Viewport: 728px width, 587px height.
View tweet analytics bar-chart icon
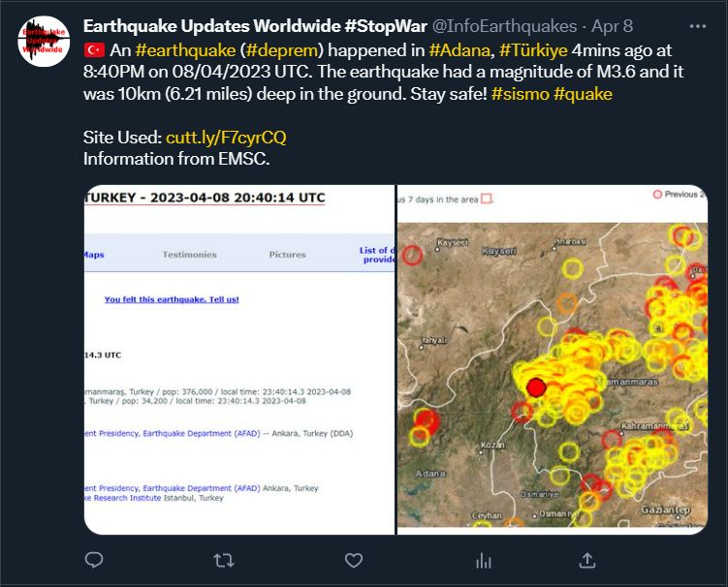click(x=484, y=560)
